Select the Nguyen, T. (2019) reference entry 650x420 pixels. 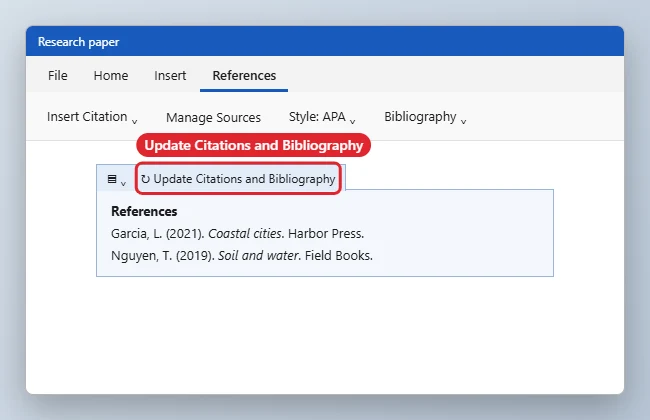point(242,255)
